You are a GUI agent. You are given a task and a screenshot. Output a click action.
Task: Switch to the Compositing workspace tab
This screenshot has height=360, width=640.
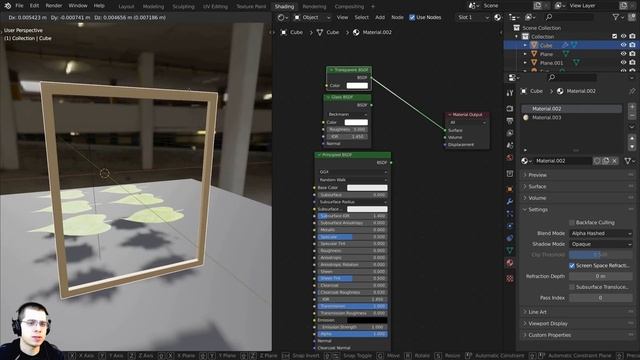coord(349,7)
